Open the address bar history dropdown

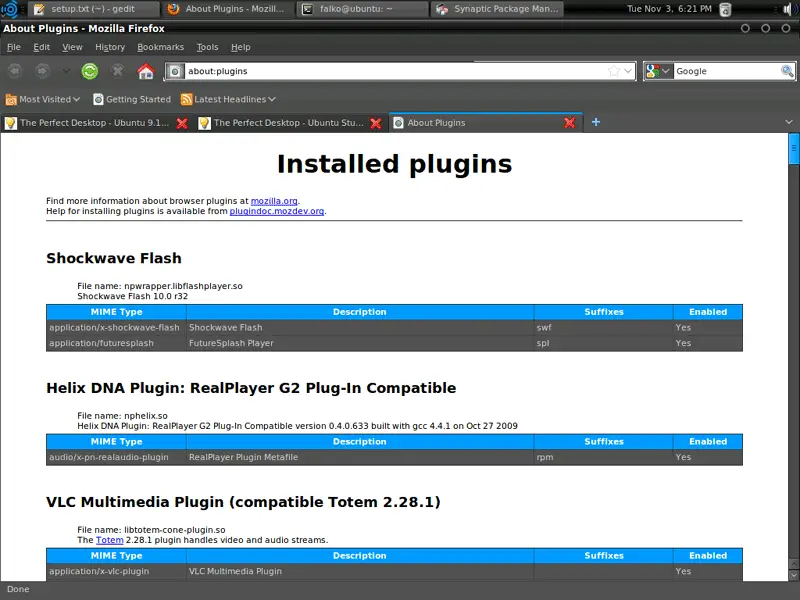point(628,71)
